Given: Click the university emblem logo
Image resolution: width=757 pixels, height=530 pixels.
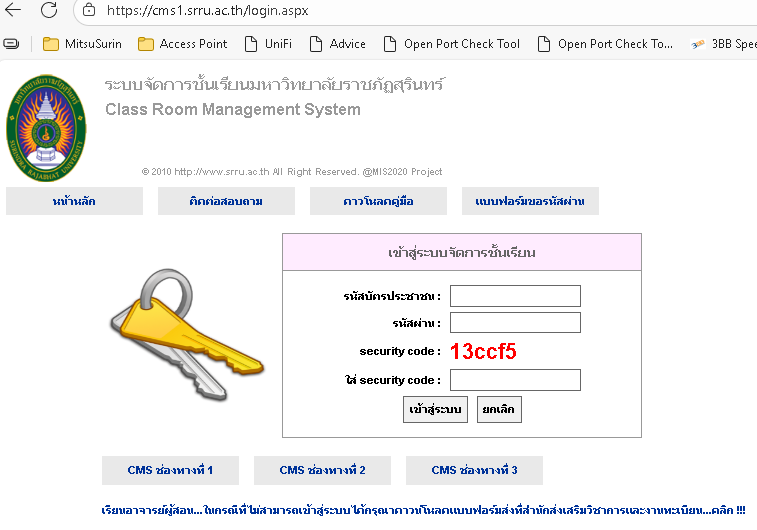Looking at the screenshot, I should point(47,126).
